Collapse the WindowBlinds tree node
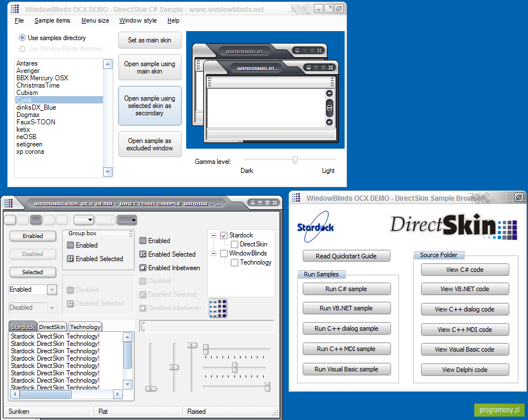The width and height of the screenshot is (528, 420). point(213,254)
